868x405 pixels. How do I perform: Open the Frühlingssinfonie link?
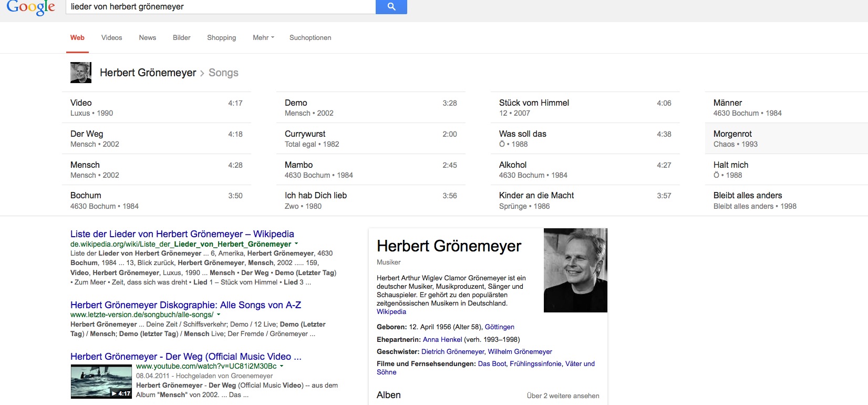coord(536,364)
